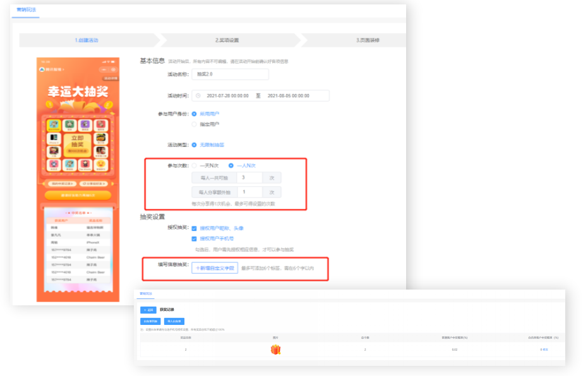This screenshot has width=588, height=376.
Task: Tap the iPhone X prize tile
Action: coord(54,139)
